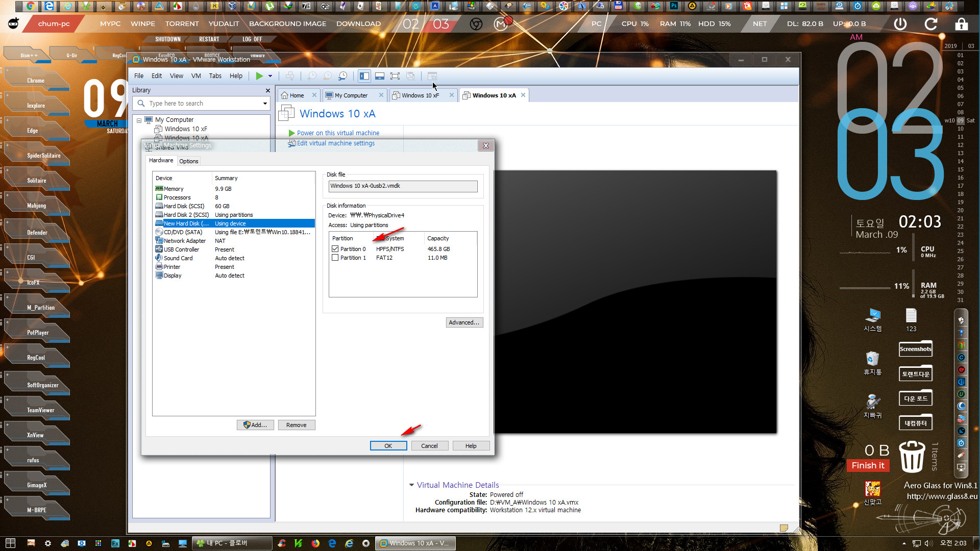Open the Recycle Bin trash can widget
Image resolution: width=980 pixels, height=551 pixels.
[x=912, y=457]
